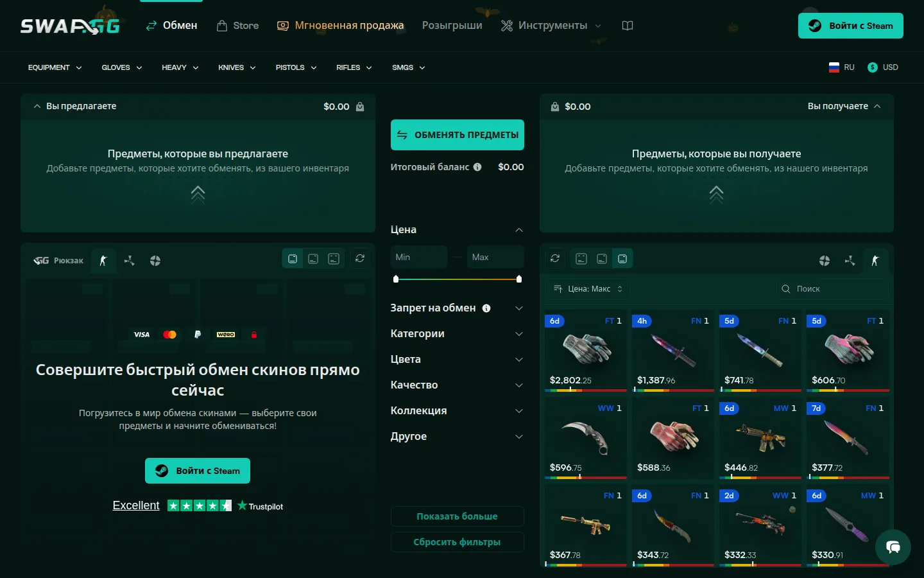
Task: Set site inventory to small card size
Action: click(622, 259)
